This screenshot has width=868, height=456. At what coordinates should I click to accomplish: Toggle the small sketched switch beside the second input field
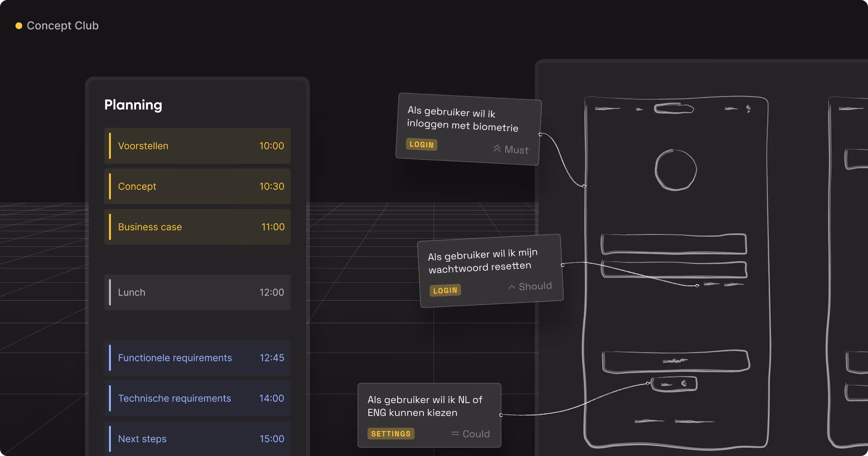tap(712, 285)
